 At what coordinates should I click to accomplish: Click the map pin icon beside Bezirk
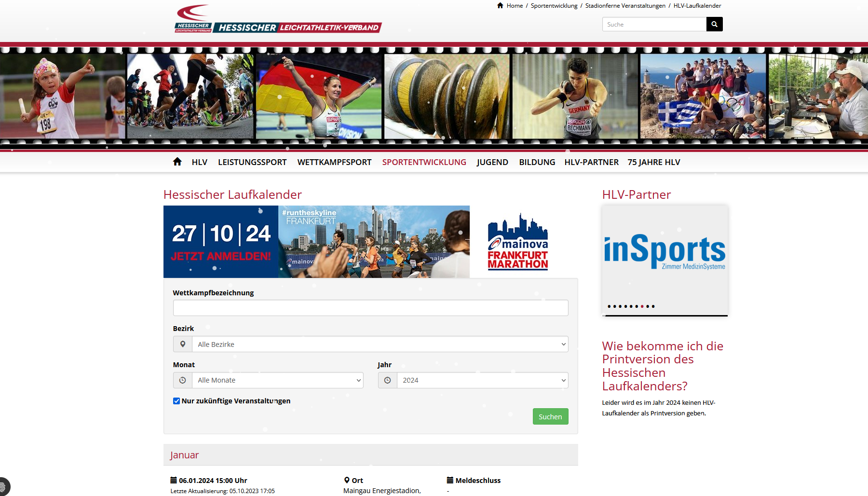[x=183, y=344]
